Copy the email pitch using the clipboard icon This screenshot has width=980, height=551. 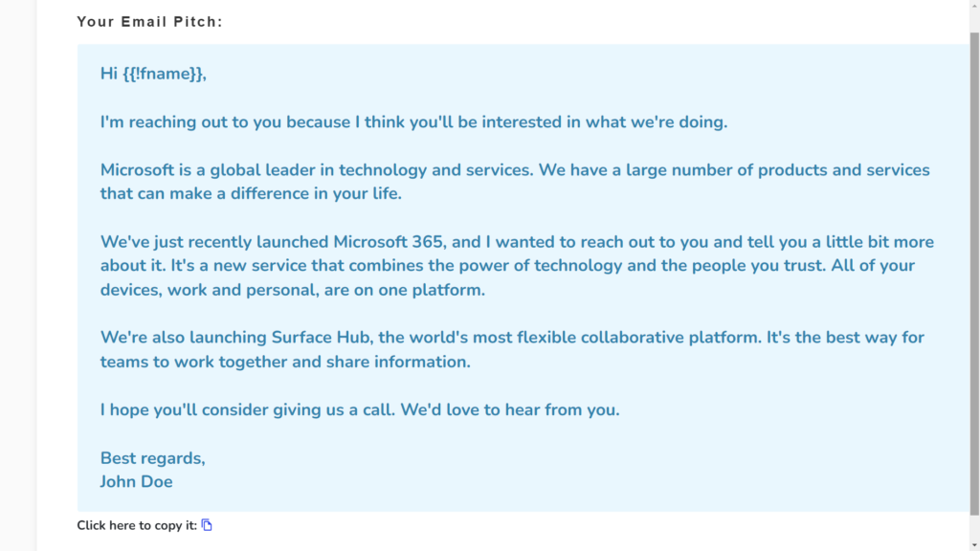pos(207,525)
